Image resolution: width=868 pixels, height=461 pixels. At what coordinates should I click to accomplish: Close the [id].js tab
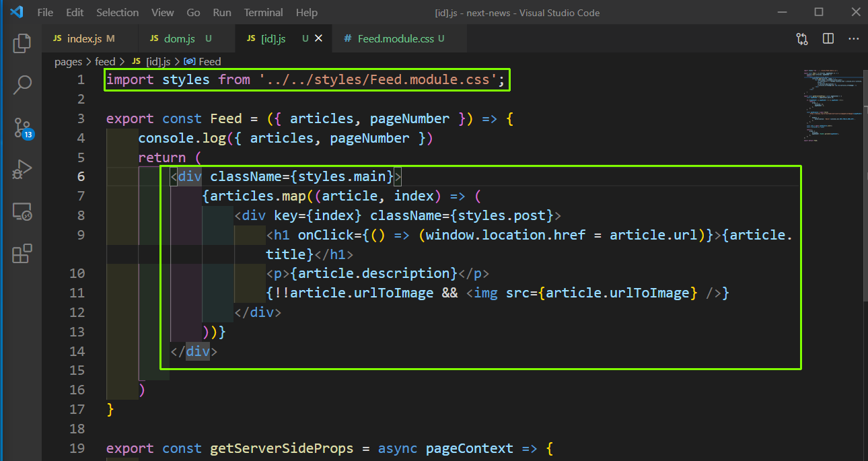[319, 39]
